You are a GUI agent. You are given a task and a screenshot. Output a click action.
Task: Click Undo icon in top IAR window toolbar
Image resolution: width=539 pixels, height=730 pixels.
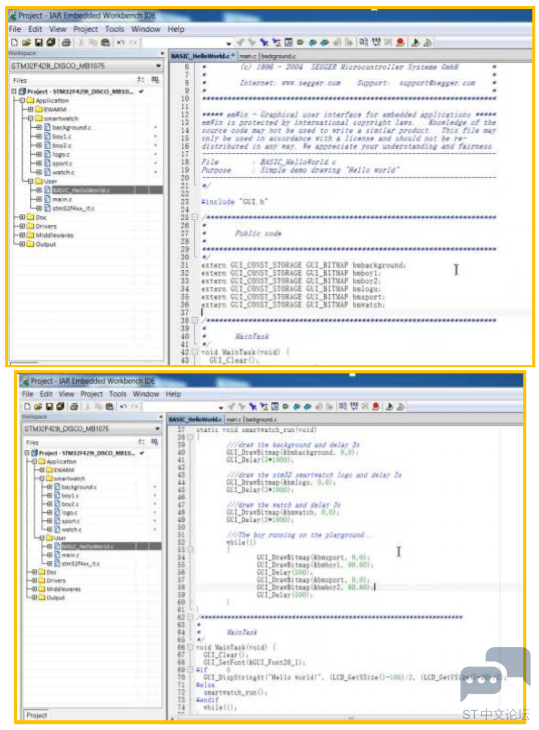click(121, 42)
